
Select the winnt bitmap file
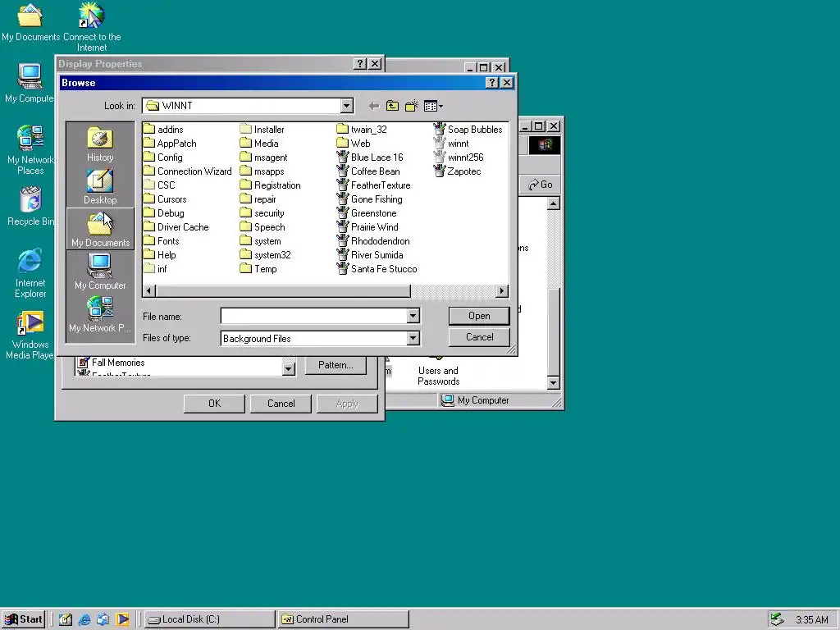tap(451, 144)
